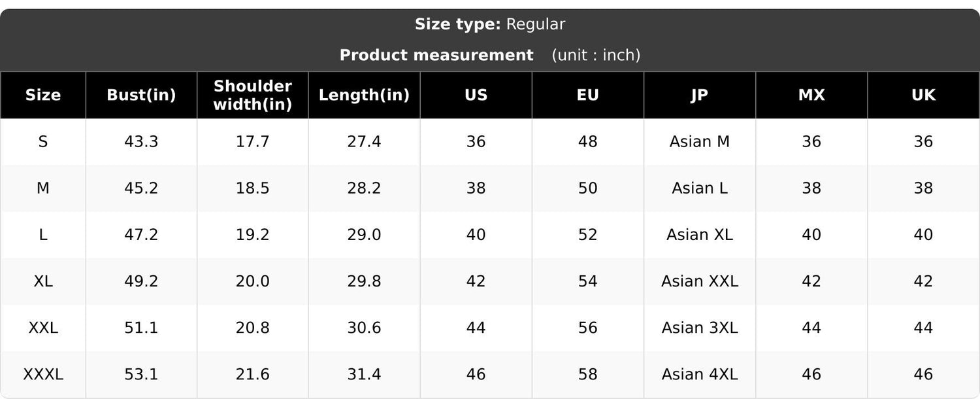Click the JP column header
This screenshot has width=980, height=399.
point(700,95)
